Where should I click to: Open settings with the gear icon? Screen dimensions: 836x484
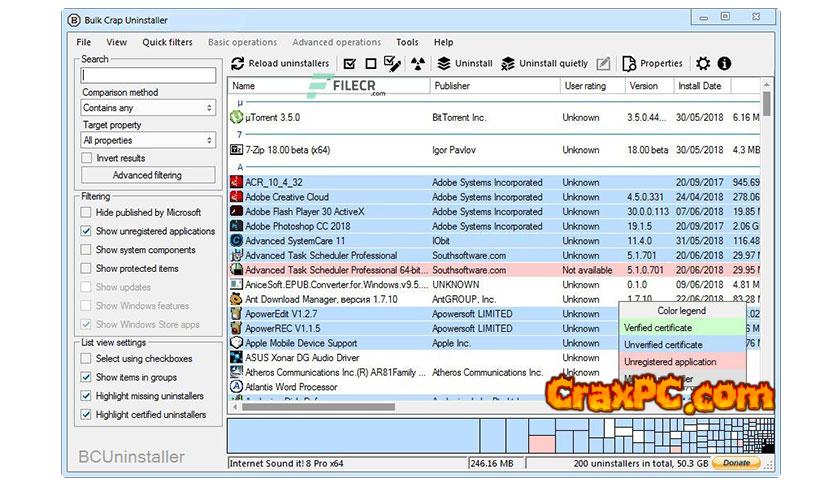tap(703, 64)
